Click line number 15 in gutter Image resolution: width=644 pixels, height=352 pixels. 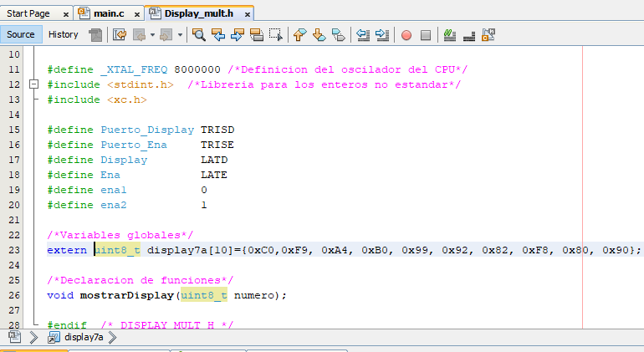point(14,130)
